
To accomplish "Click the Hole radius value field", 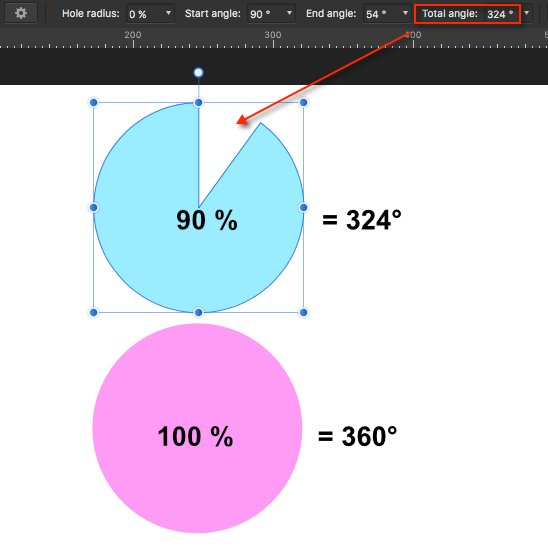I will (145, 14).
